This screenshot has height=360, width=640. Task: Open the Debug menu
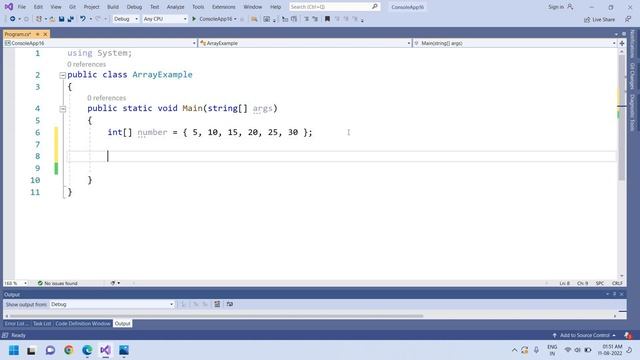[134, 7]
